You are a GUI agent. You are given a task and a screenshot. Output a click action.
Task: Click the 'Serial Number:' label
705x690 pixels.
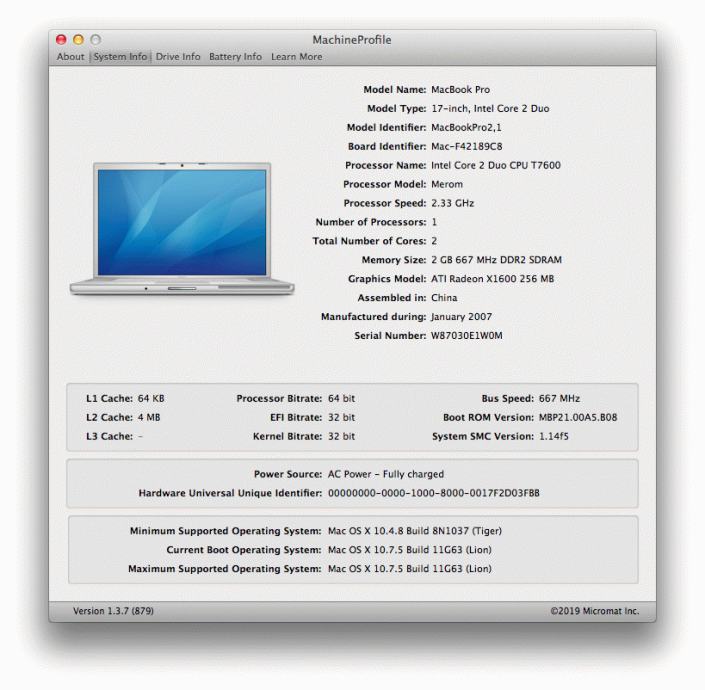tap(390, 336)
